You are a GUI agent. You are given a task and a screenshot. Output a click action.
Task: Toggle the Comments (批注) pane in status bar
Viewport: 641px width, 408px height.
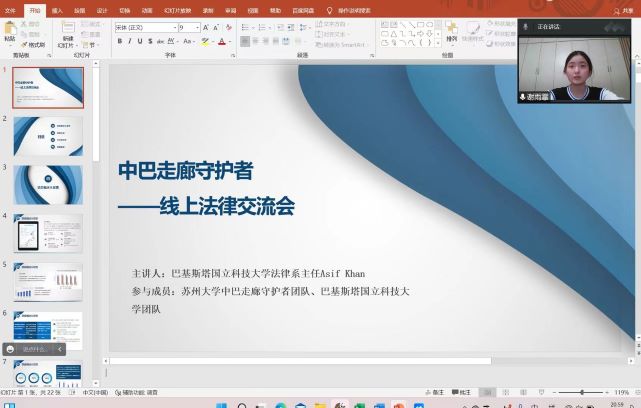click(x=461, y=393)
